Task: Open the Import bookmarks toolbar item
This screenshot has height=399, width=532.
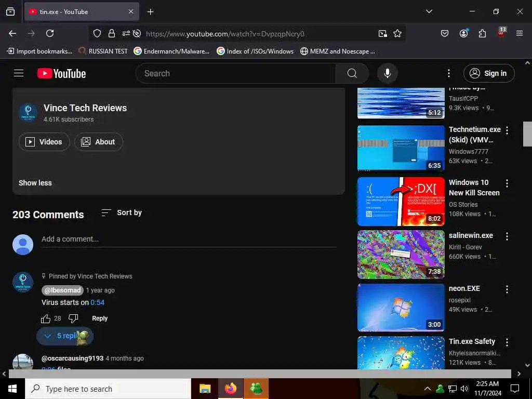Action: [39, 51]
